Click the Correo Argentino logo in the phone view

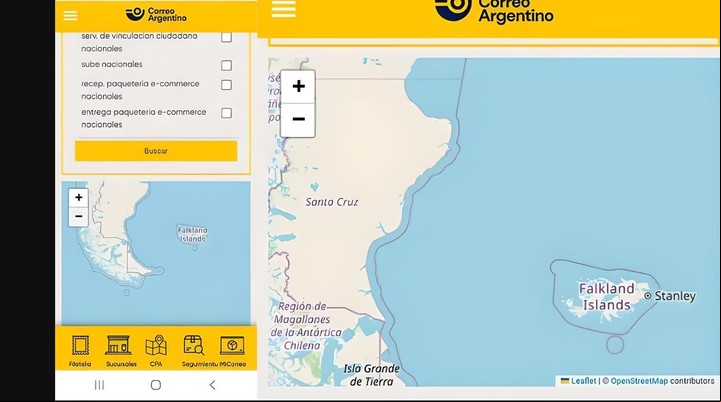(156, 15)
